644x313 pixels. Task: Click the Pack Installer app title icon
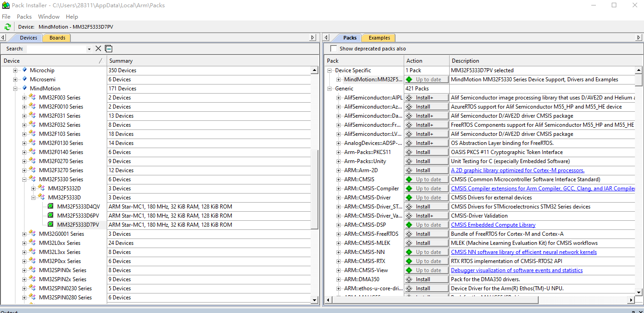click(6, 5)
